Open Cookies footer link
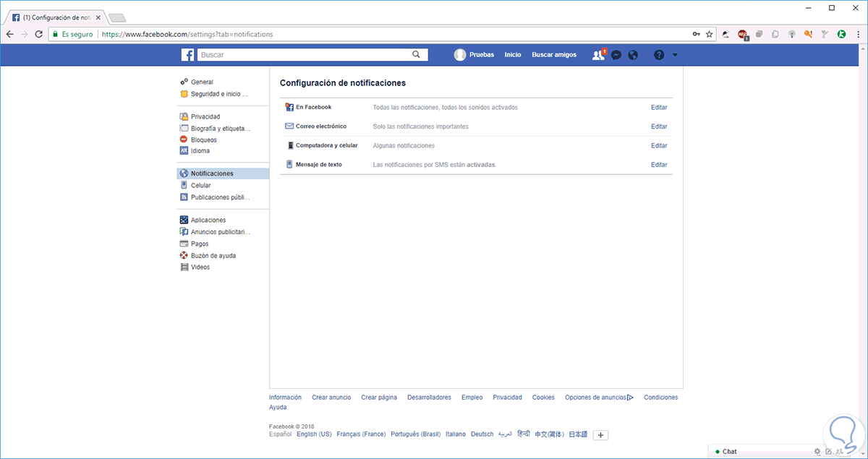 click(x=543, y=398)
